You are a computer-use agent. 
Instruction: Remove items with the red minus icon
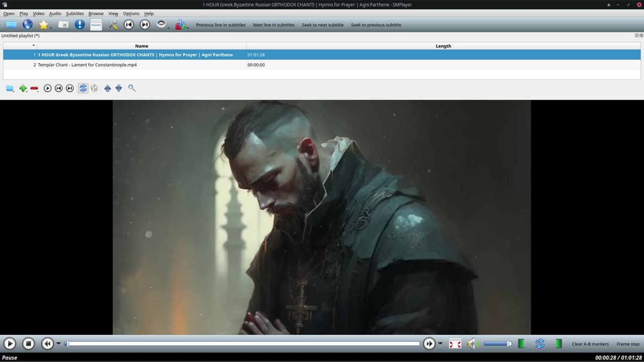pyautogui.click(x=34, y=88)
